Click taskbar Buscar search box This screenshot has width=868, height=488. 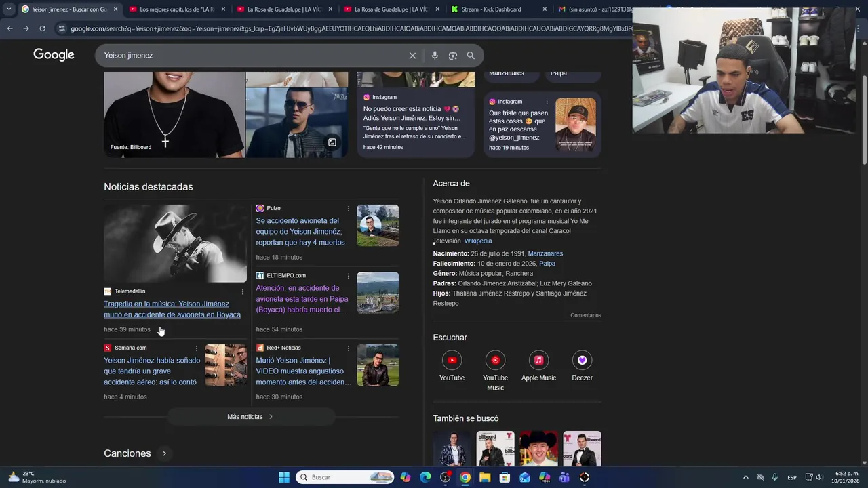[345, 477]
